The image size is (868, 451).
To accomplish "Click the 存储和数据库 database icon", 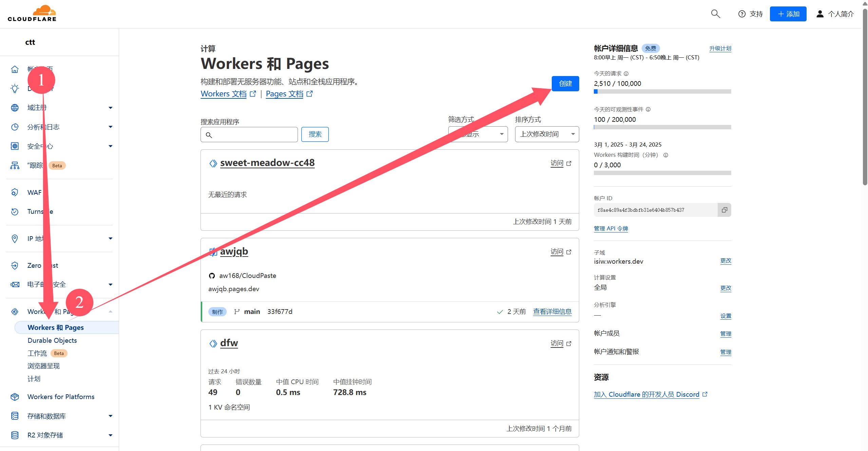I will [x=15, y=416].
